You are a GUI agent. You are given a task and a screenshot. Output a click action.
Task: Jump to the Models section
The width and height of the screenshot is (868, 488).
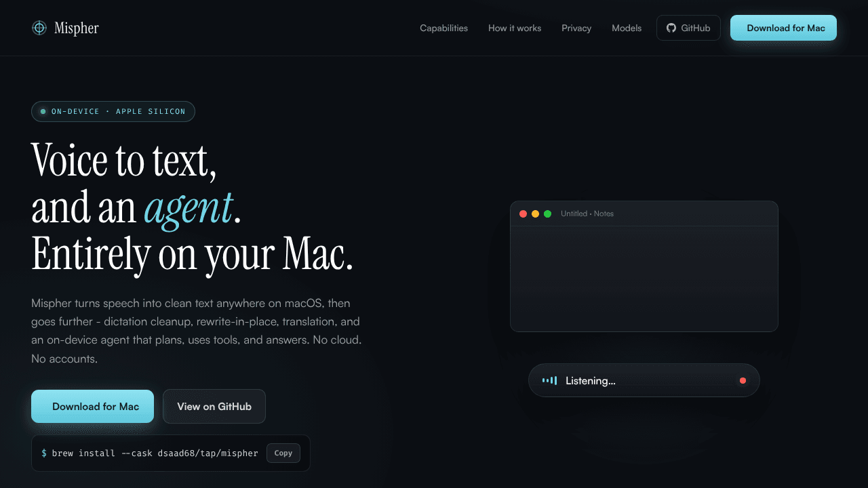click(x=627, y=28)
